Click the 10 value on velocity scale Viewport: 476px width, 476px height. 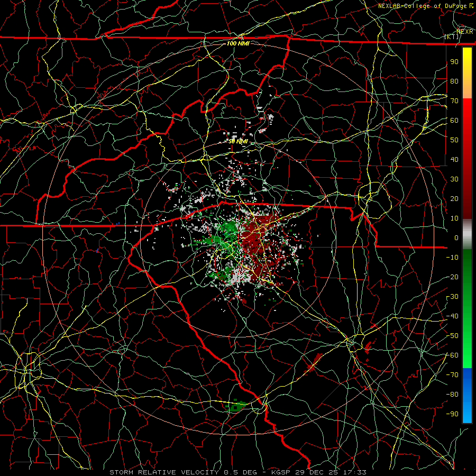pos(454,218)
